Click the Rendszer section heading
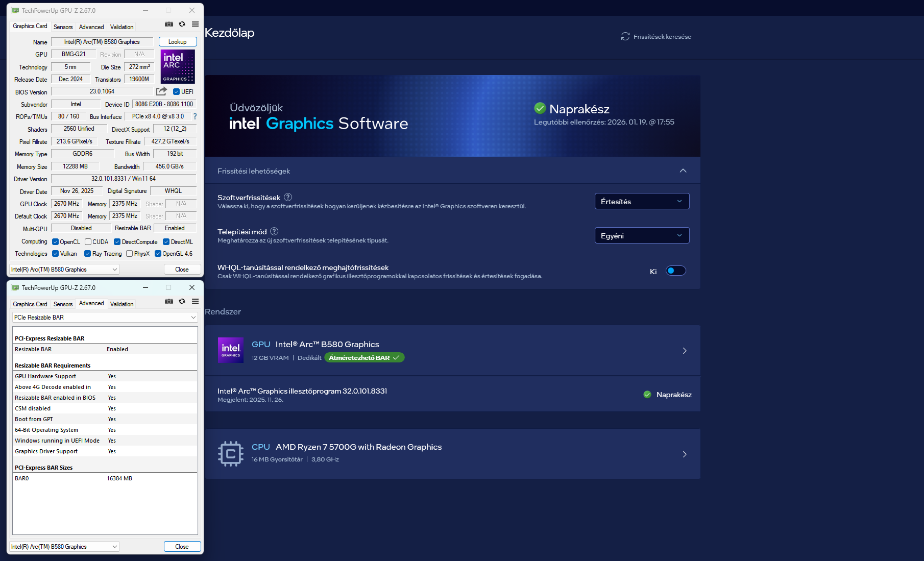 pos(223,312)
